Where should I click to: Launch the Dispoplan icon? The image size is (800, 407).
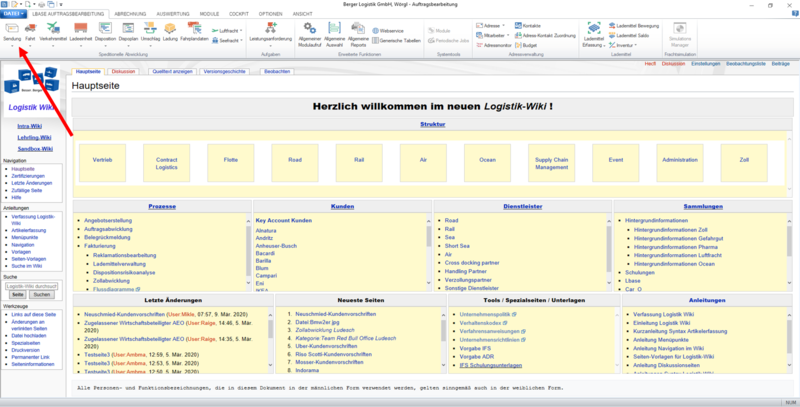[x=128, y=29]
